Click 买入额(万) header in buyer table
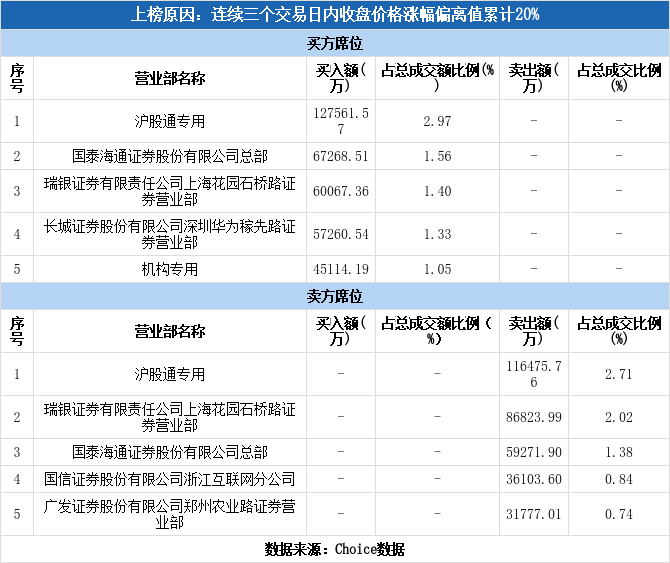670x563 pixels. pos(341,78)
